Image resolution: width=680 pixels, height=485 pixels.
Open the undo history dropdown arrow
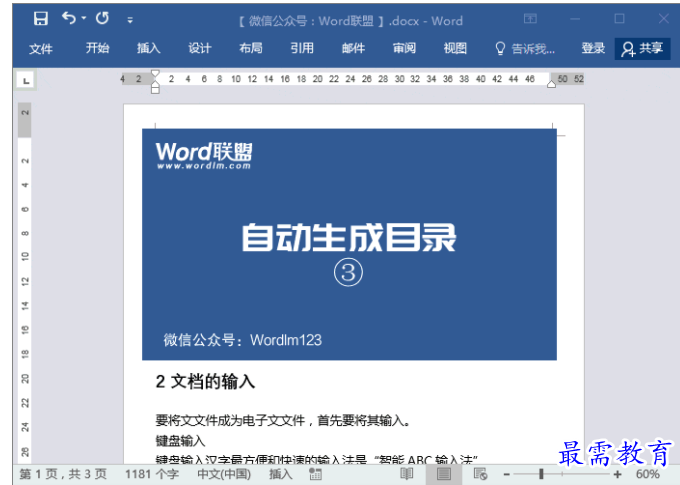[x=84, y=18]
